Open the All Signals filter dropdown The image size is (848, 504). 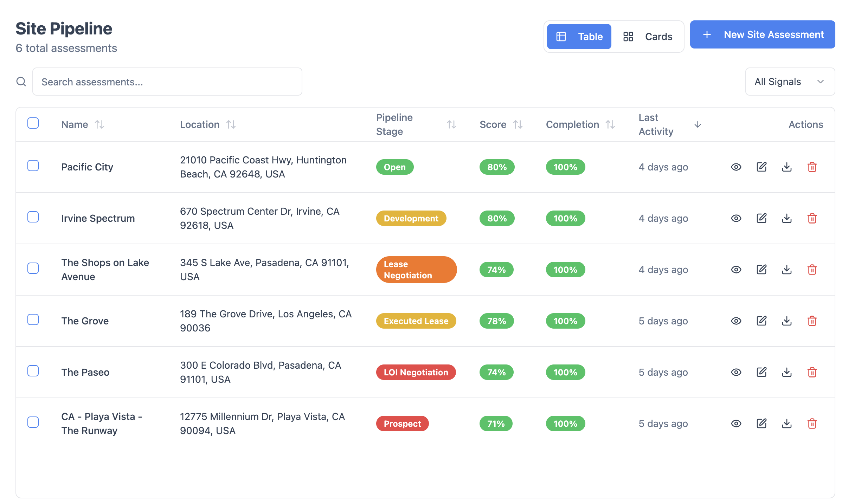tap(790, 82)
